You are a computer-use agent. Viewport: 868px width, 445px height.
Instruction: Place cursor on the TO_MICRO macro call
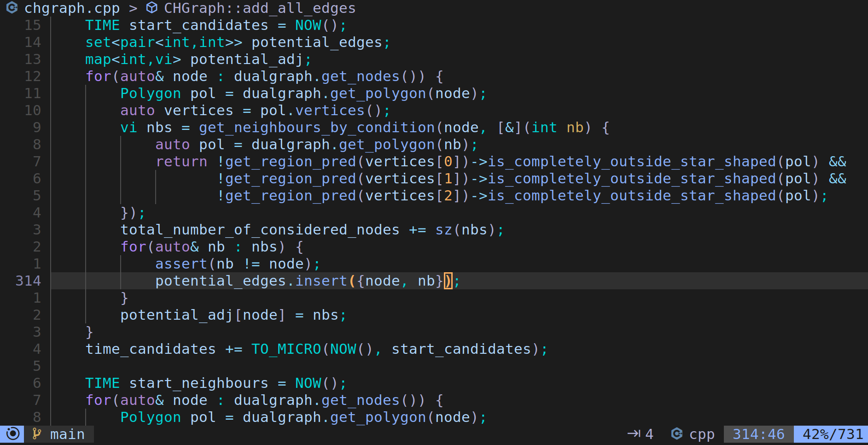[285, 349]
